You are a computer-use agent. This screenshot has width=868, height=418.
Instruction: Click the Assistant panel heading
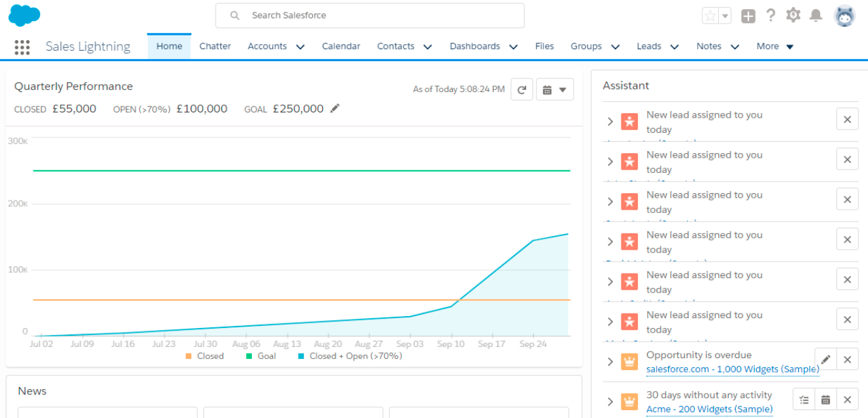(626, 85)
